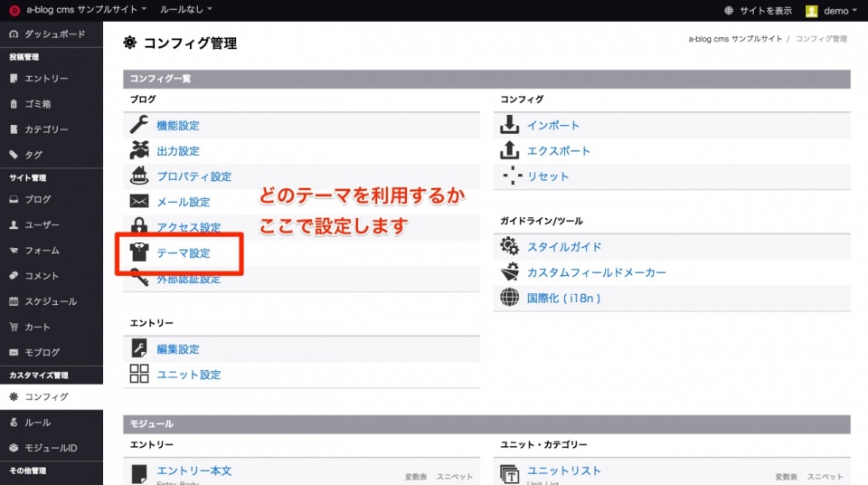Open フォーム in the sidebar
This screenshot has height=485, width=868.
click(52, 251)
